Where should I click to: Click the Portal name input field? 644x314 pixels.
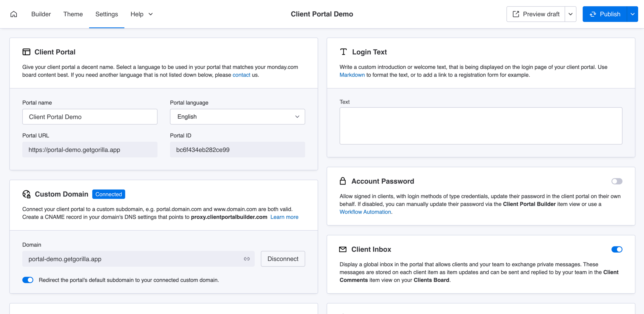[x=90, y=117]
